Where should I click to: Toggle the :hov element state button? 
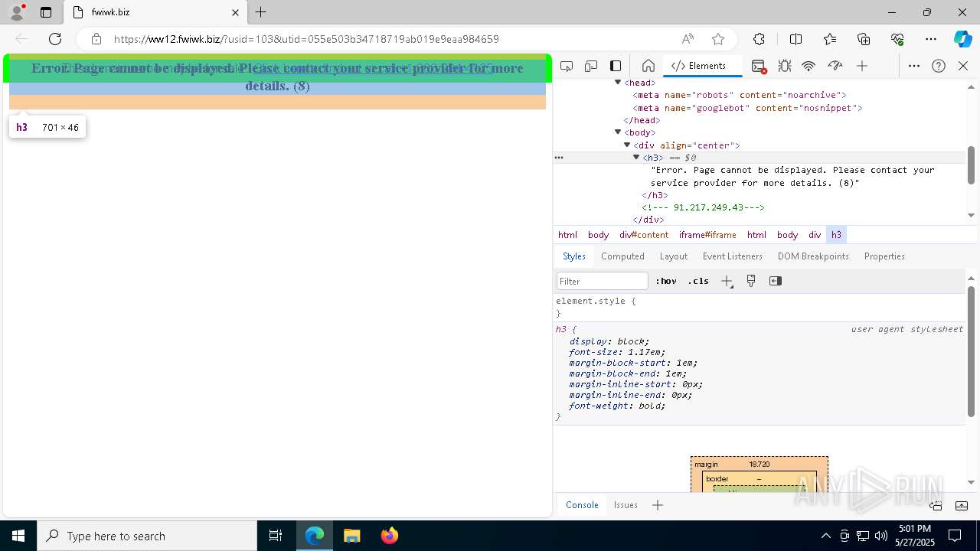666,281
